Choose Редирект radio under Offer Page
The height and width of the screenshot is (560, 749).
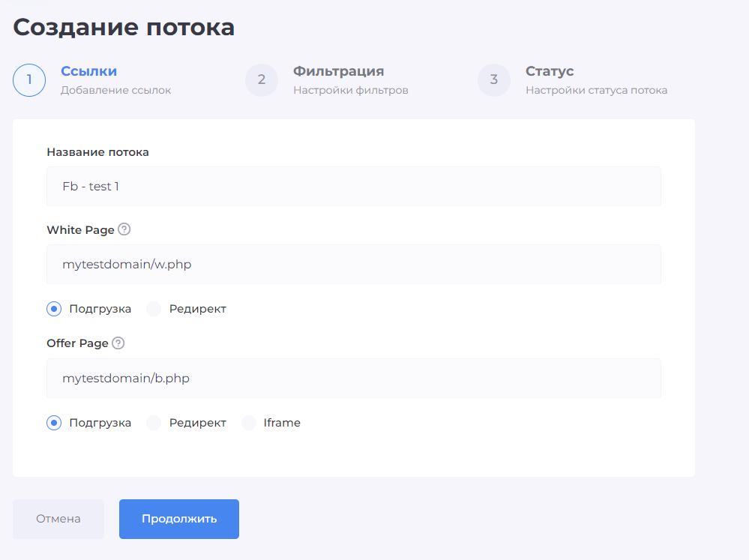click(x=154, y=423)
